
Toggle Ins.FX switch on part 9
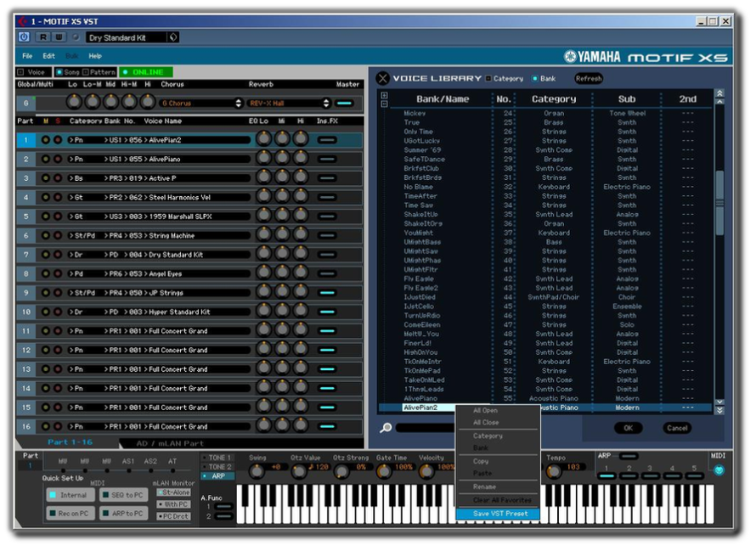[x=327, y=293]
